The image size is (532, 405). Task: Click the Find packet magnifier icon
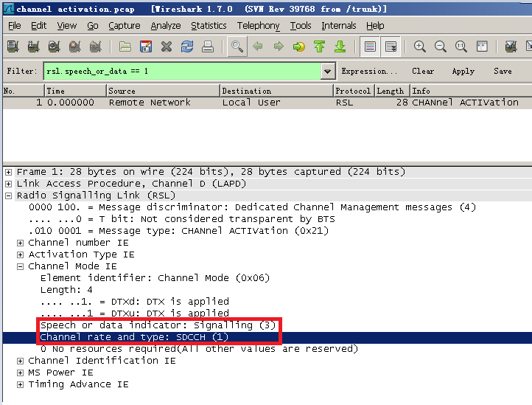click(x=237, y=46)
